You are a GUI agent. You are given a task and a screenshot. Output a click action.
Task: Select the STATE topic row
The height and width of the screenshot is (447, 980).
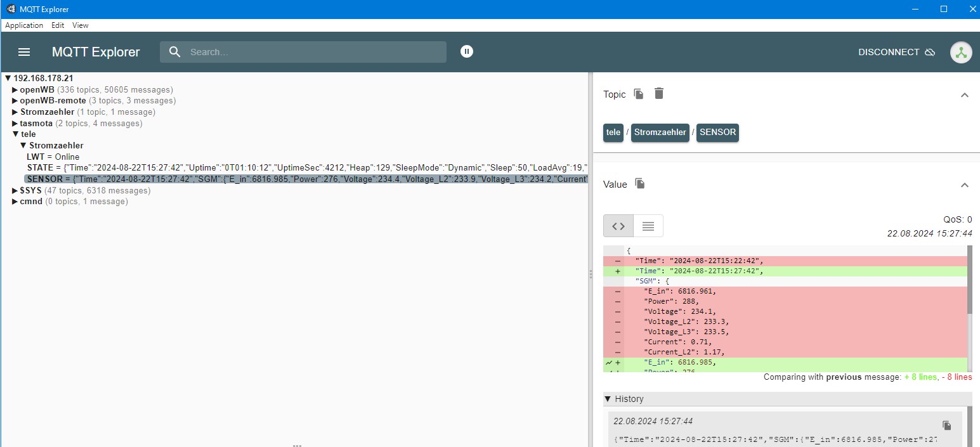click(x=307, y=167)
